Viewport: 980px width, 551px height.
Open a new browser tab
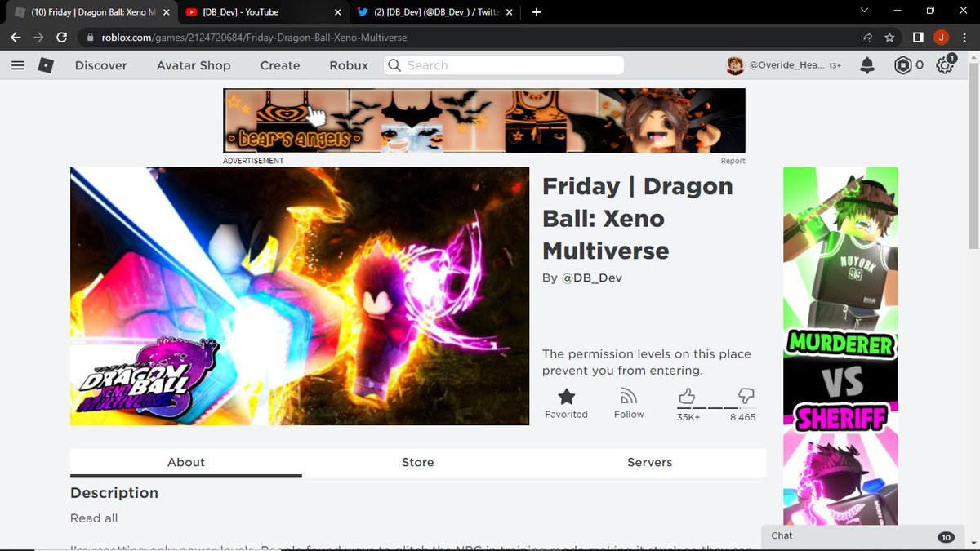click(x=537, y=12)
